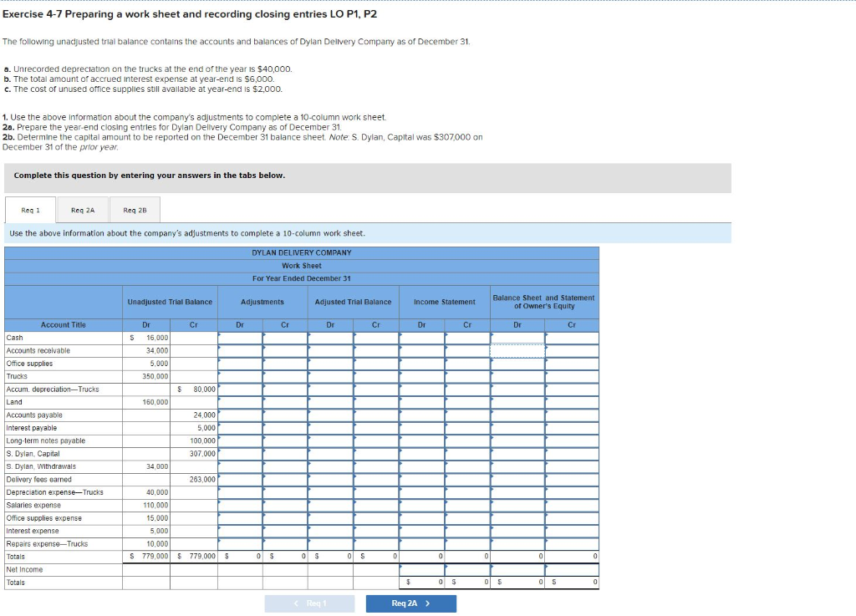Select Repairs expense—Trucks Income Statement Dr cell

[422, 544]
